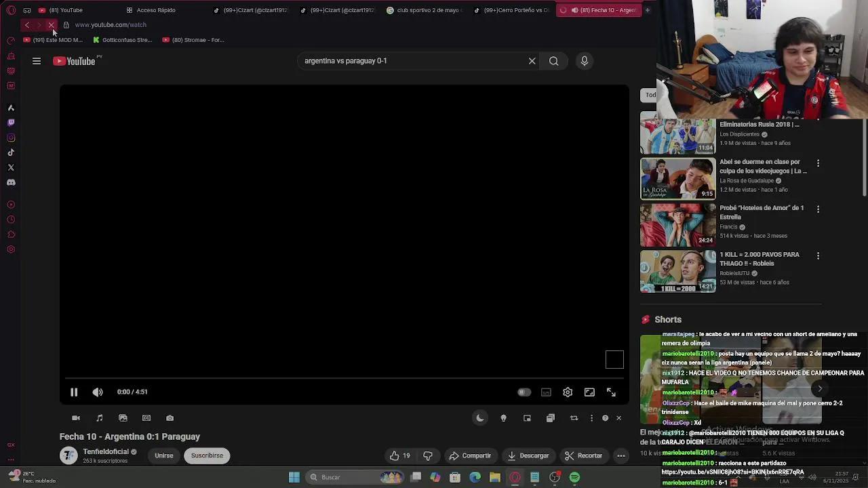Screen dimensions: 868x488
Task: Open options for Hoteles de Amor video
Action: pos(818,209)
